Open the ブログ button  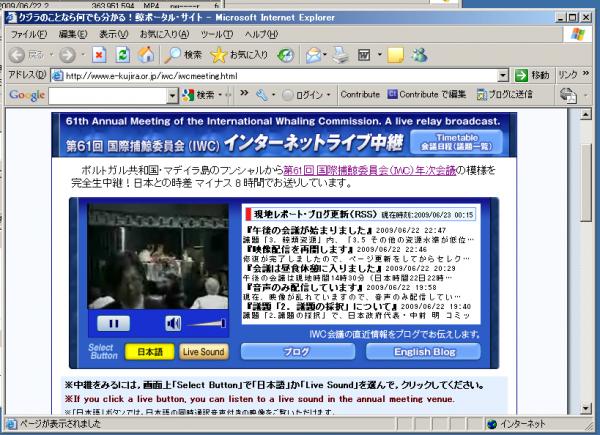pos(298,352)
